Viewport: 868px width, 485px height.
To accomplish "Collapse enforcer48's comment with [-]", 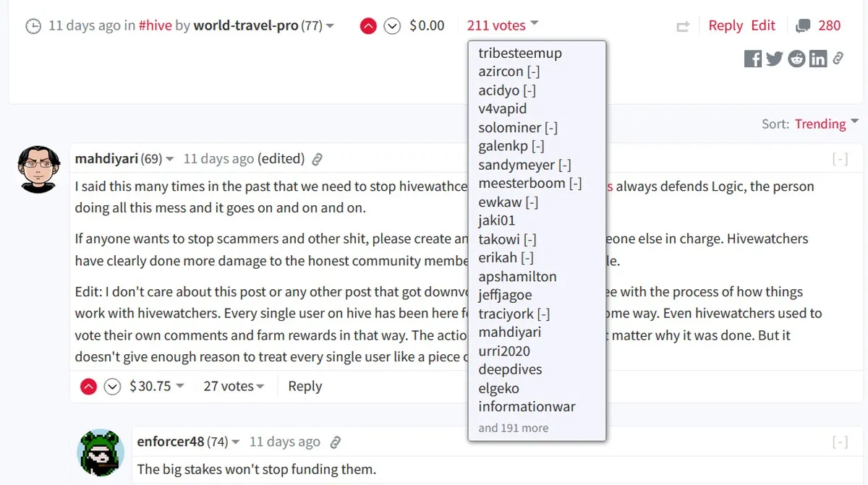I will [840, 442].
